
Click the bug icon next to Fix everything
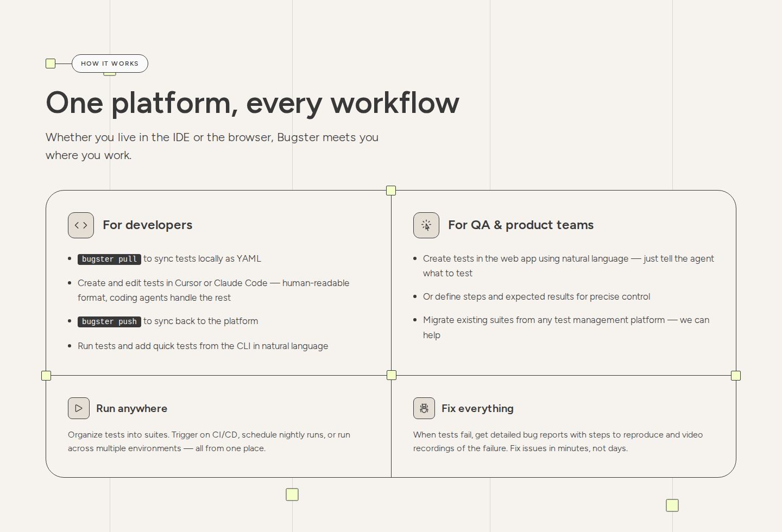424,408
